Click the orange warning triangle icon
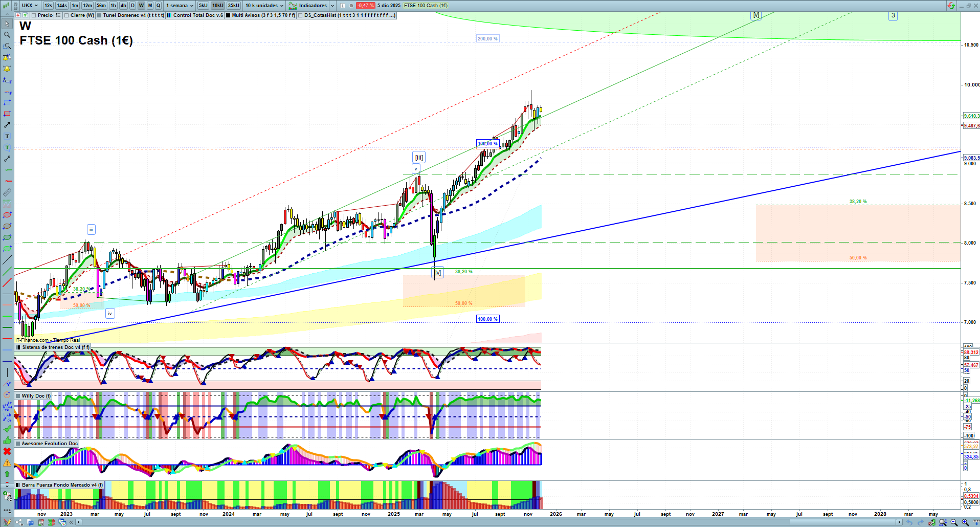 [x=7, y=463]
